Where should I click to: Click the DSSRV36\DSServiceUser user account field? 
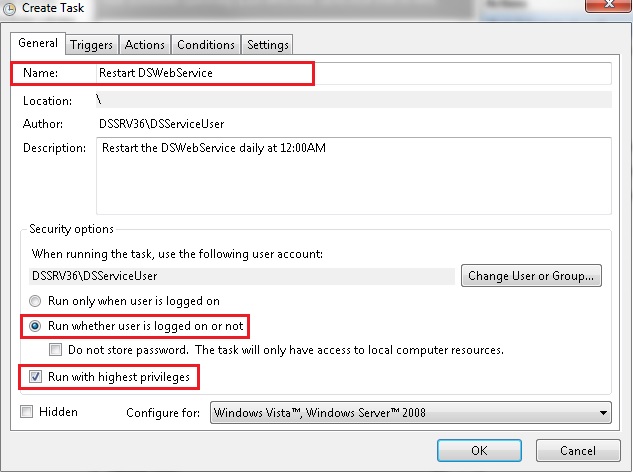[x=242, y=276]
